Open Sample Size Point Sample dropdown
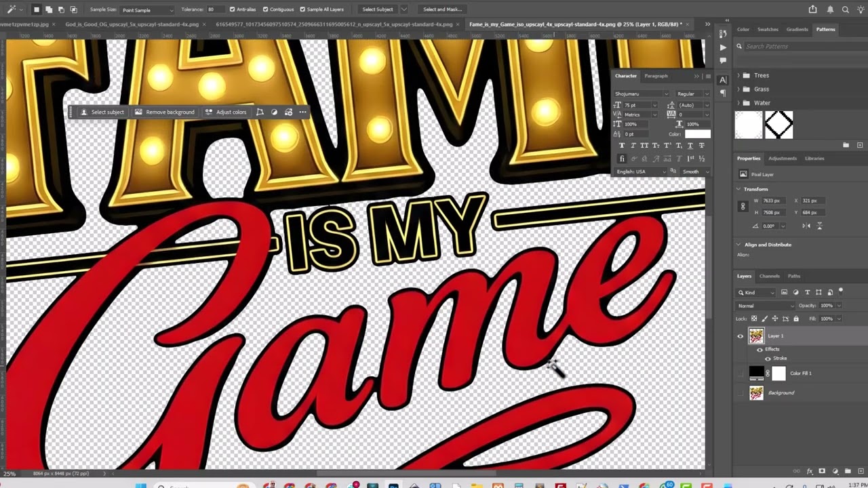Image resolution: width=868 pixels, height=488 pixels. 147,10
